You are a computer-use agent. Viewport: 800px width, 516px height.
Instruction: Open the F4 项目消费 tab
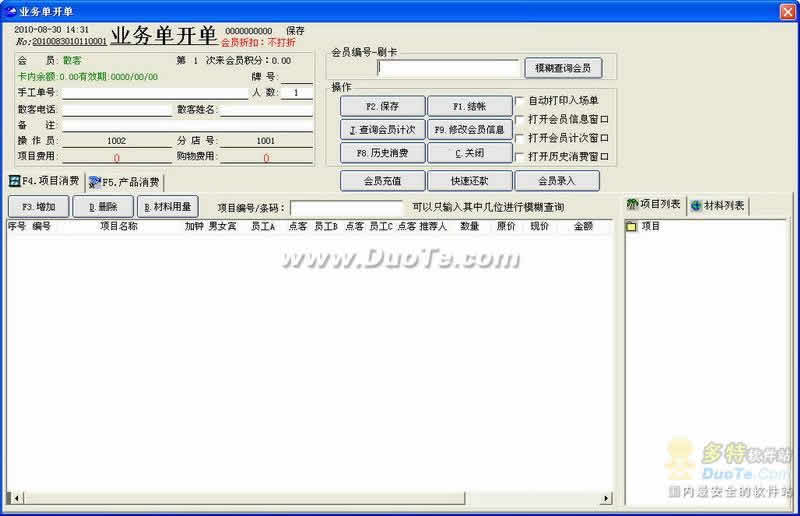[44, 182]
